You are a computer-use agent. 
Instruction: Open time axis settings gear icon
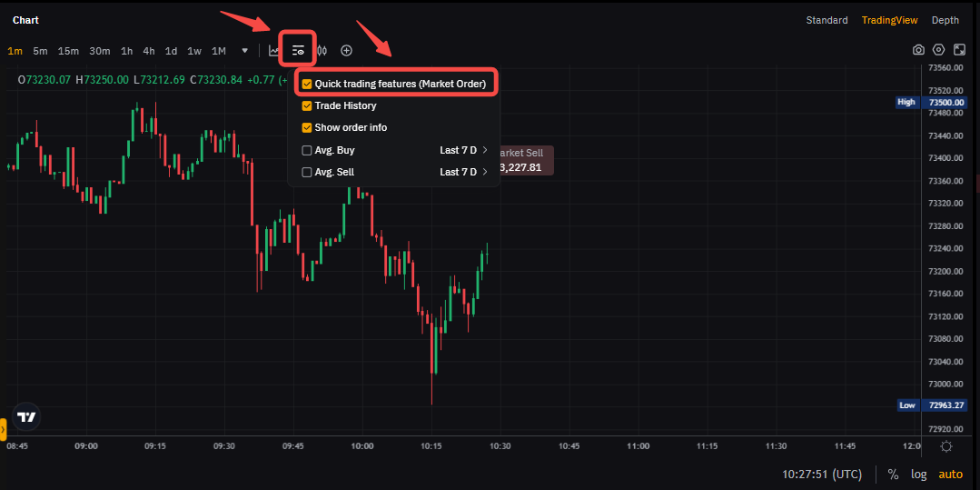coord(946,446)
